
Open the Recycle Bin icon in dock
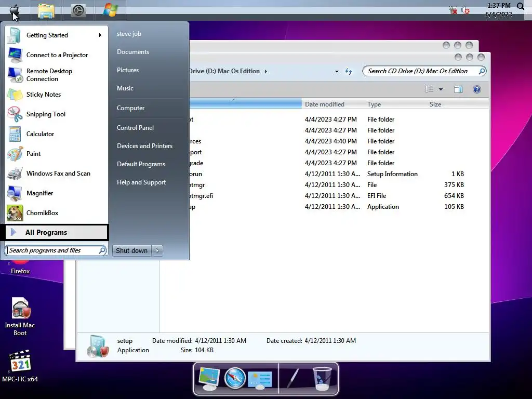pyautogui.click(x=321, y=379)
